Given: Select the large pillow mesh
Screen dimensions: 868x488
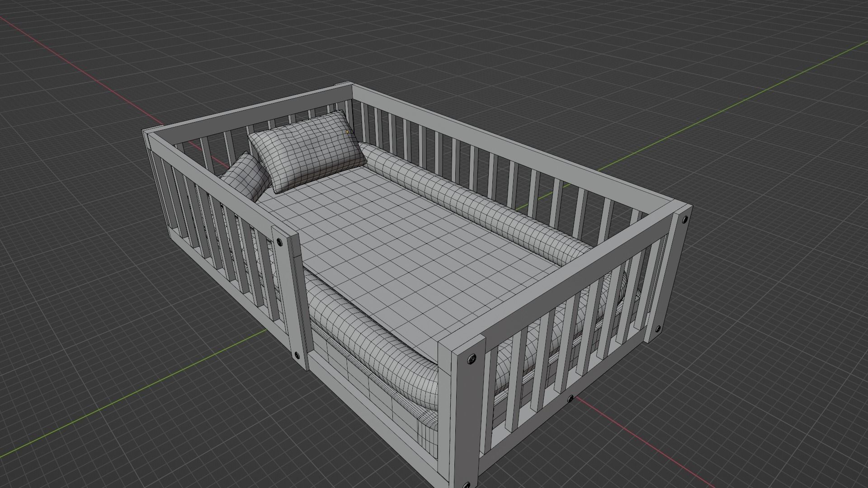Looking at the screenshot, I should (307, 151).
